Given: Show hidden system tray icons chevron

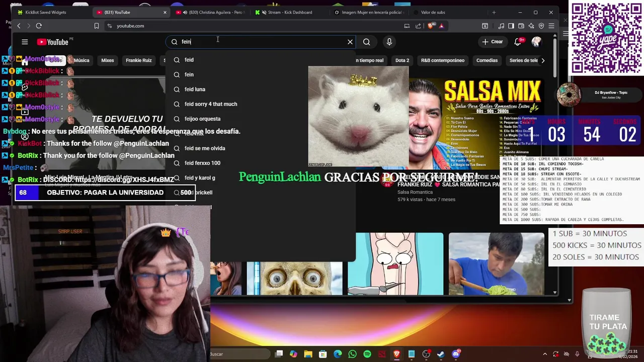Looking at the screenshot, I should [545, 354].
